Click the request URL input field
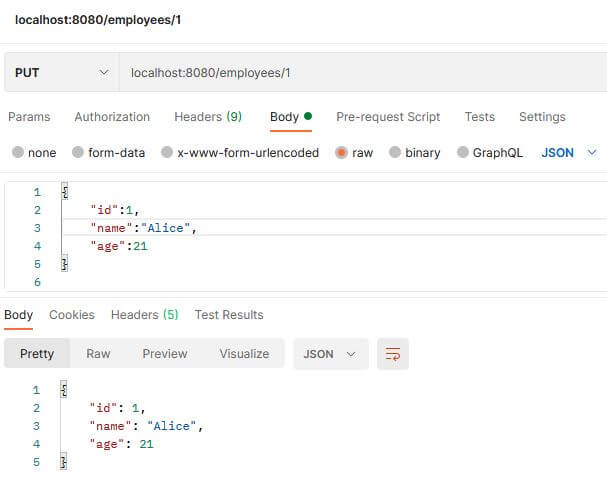Screen dimensions: 607x479 (x=363, y=72)
